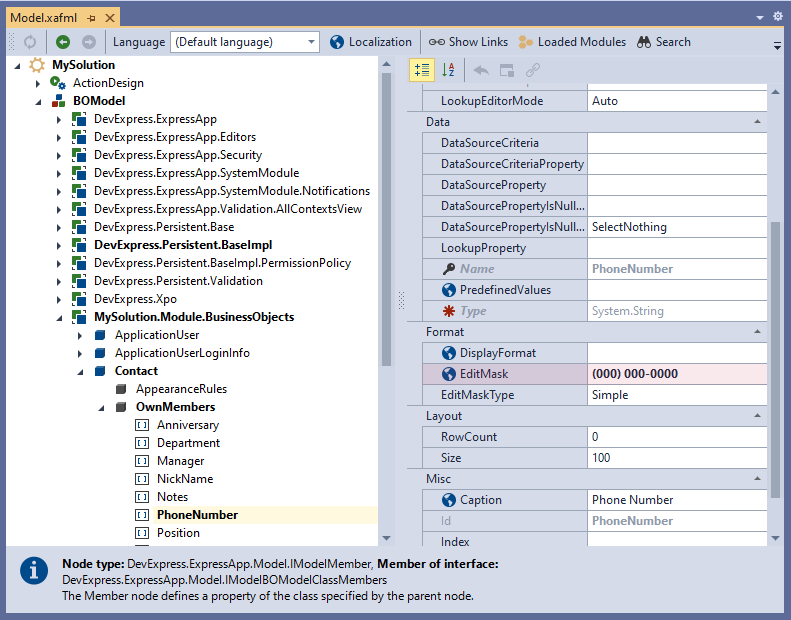791x620 pixels.
Task: Collapse the Contact class node
Action: (80, 371)
